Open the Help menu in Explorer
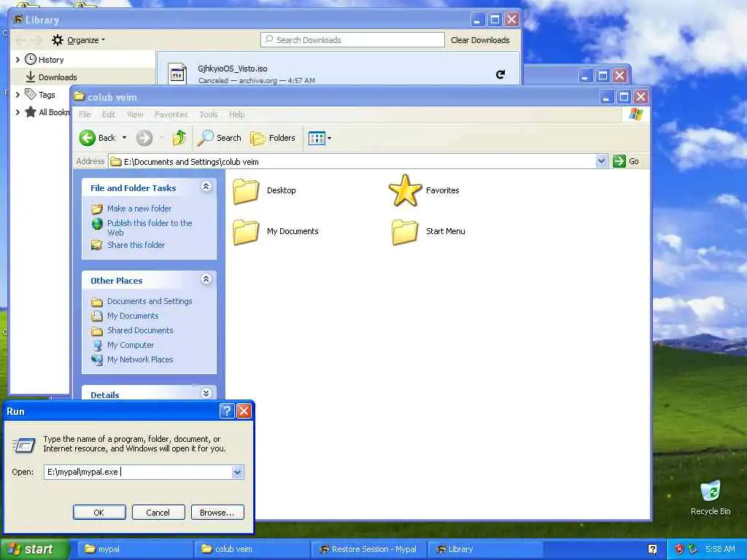Image resolution: width=747 pixels, height=560 pixels. click(x=237, y=114)
